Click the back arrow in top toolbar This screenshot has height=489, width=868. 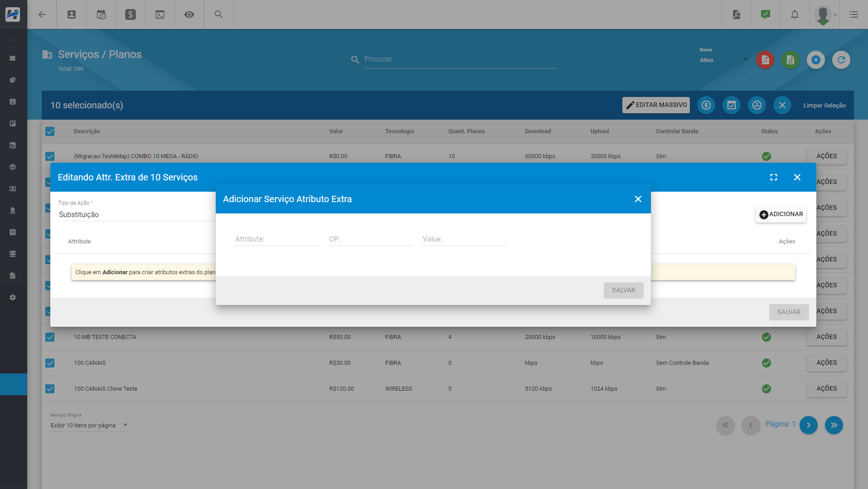click(x=42, y=15)
